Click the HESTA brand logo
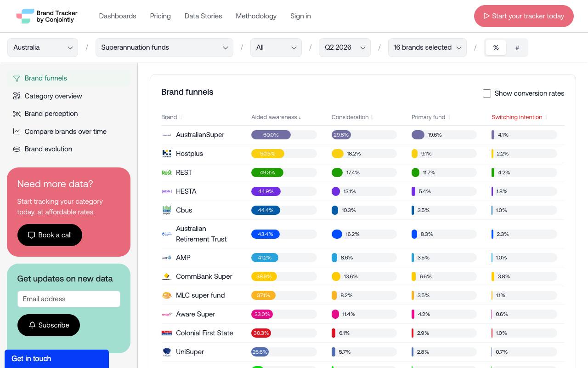The height and width of the screenshot is (368, 588). (x=167, y=191)
